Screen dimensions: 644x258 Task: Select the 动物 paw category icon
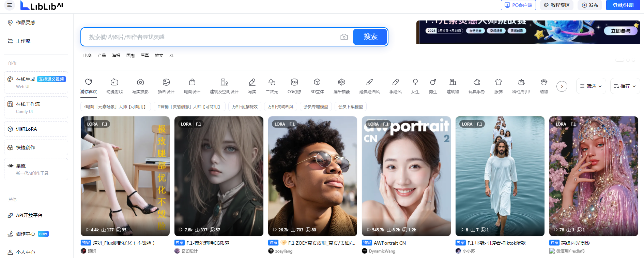(544, 82)
